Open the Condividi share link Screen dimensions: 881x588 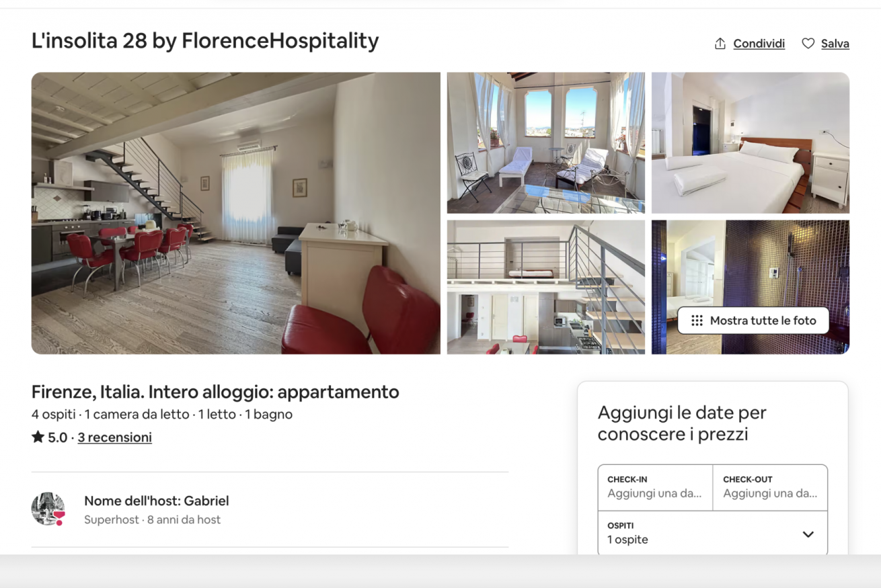click(x=759, y=44)
